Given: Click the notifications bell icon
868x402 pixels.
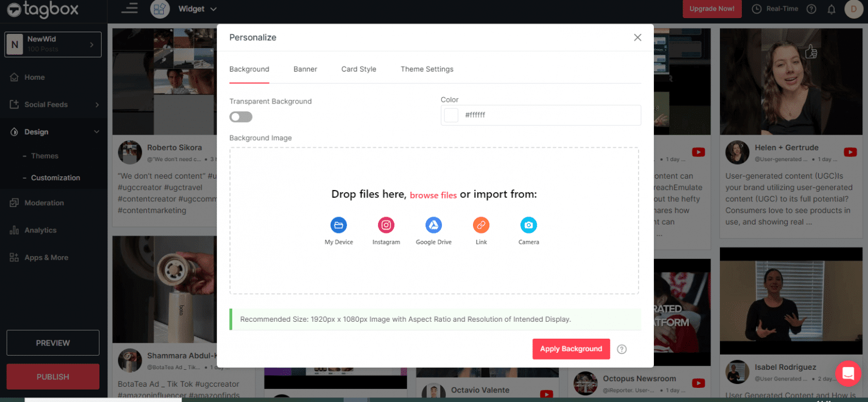Looking at the screenshot, I should [831, 9].
